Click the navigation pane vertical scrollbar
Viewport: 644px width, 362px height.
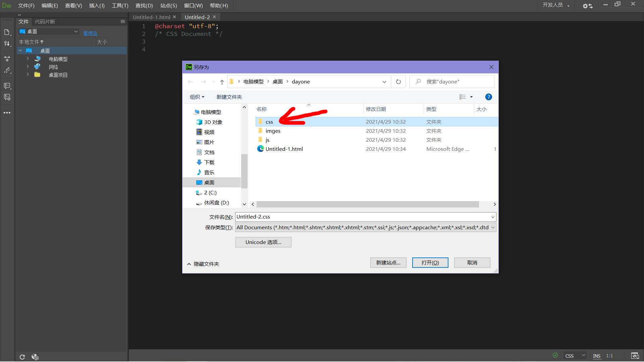tap(244, 171)
